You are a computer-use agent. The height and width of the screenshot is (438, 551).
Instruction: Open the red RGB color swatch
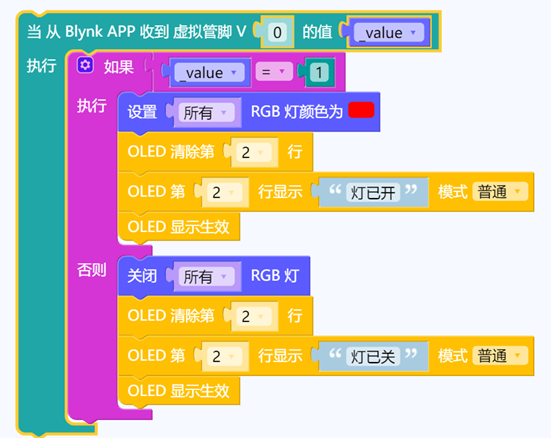(361, 110)
